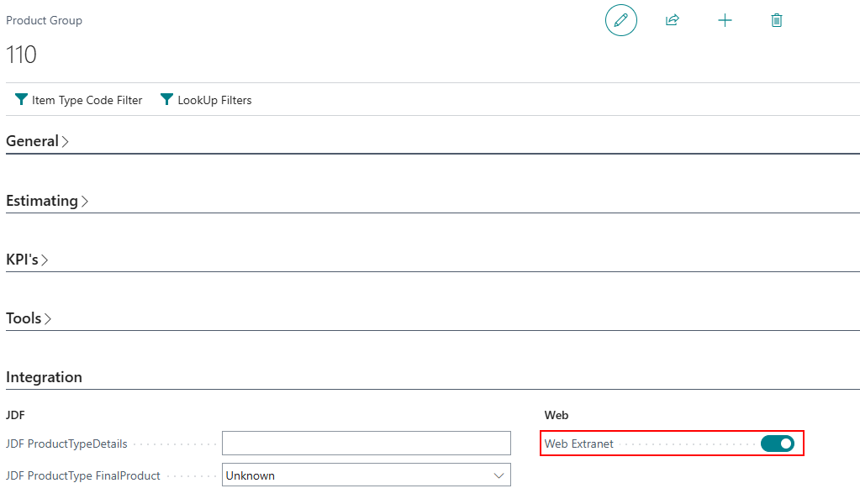Open the share icon menu
The image size is (860, 504).
[x=672, y=20]
